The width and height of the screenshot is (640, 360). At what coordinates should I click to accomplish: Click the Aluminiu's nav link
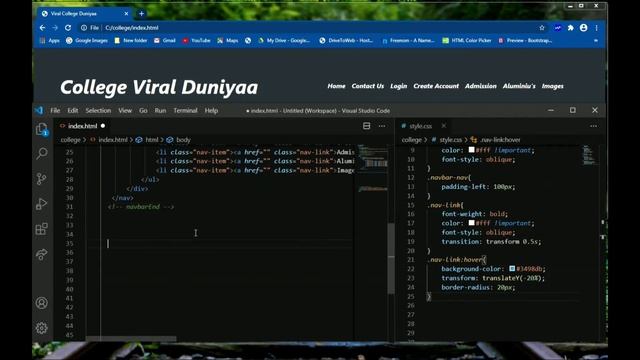[x=519, y=86]
